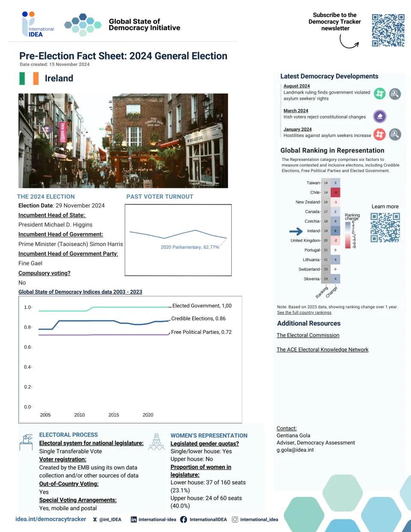The height and width of the screenshot is (532, 411).
Task: Click the past voter turnout chart
Action: [178, 240]
